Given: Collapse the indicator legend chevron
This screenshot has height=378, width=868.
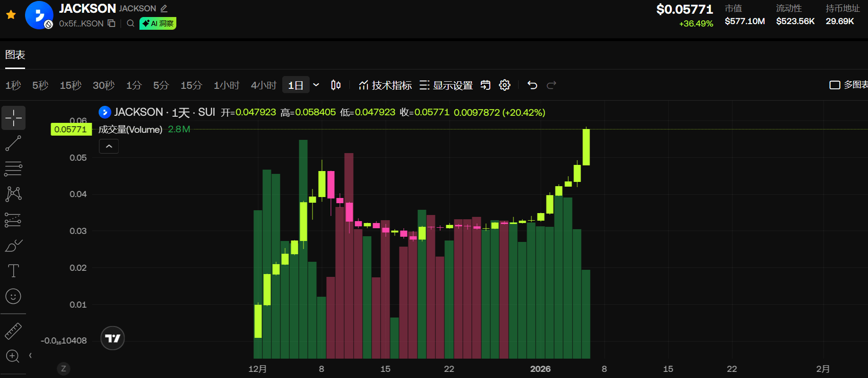Looking at the screenshot, I should pos(109,146).
